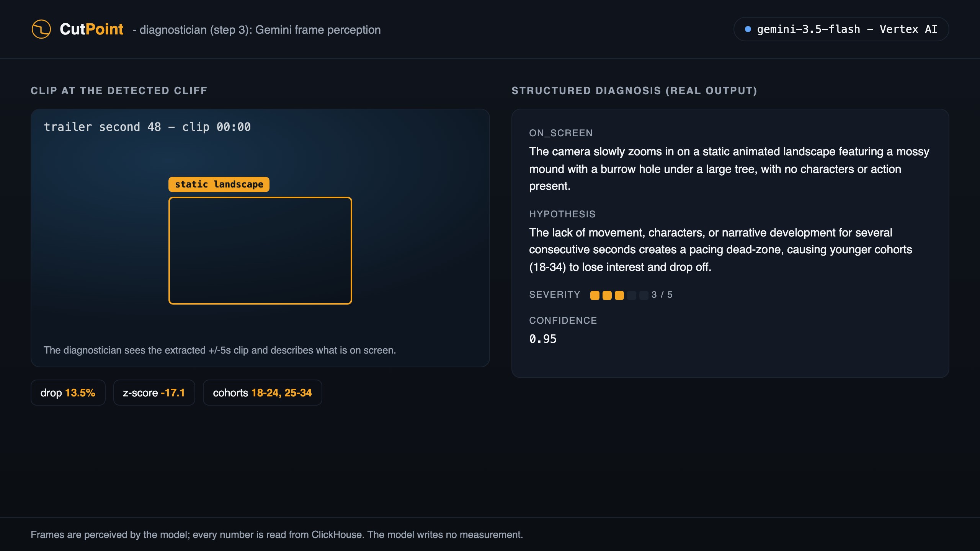The width and height of the screenshot is (980, 551).
Task: Click the orange-bordered detection frame
Action: point(260,251)
